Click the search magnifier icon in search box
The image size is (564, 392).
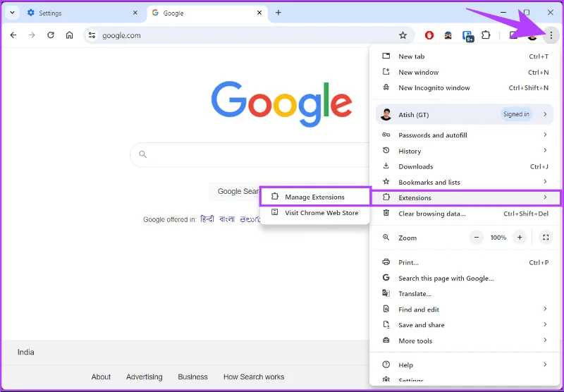point(143,154)
